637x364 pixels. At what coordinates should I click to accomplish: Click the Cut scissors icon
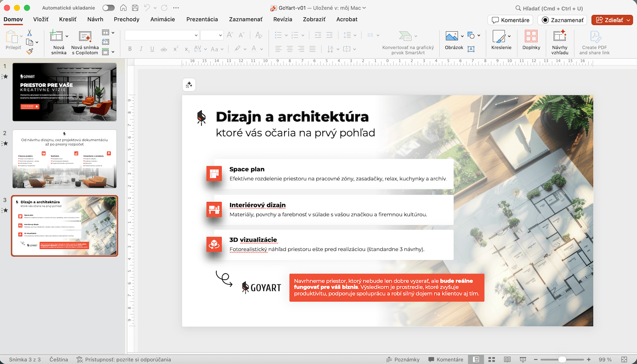point(30,33)
